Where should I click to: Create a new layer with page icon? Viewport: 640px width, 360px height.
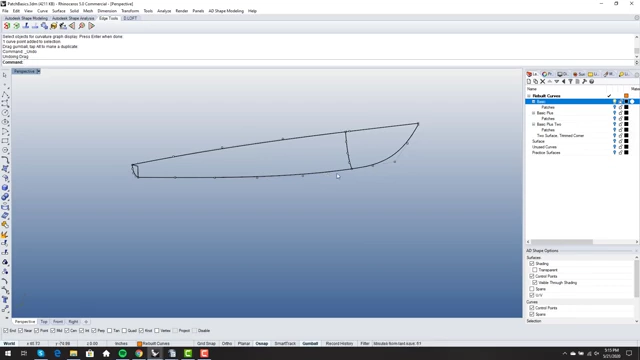click(x=529, y=82)
